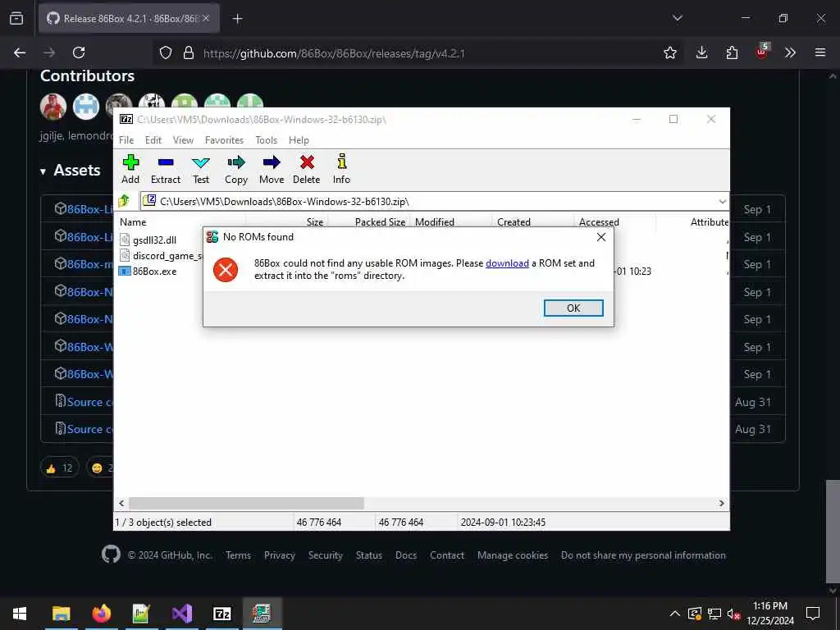Click the Move toolbar icon
This screenshot has height=630, width=840.
[272, 169]
